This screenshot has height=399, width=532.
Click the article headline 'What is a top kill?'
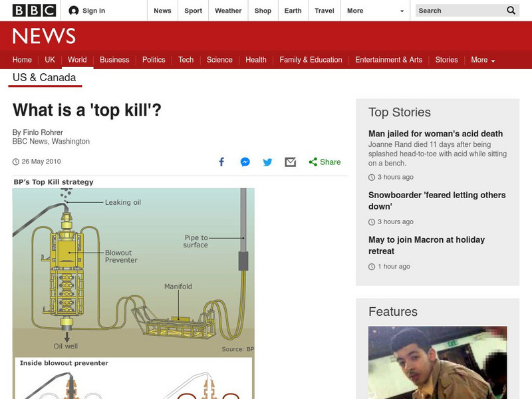pos(87,110)
